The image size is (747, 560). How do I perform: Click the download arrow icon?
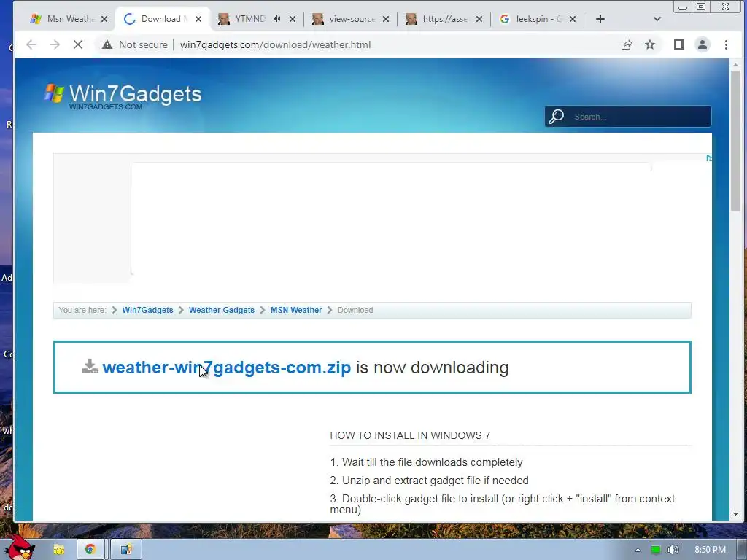coord(90,367)
